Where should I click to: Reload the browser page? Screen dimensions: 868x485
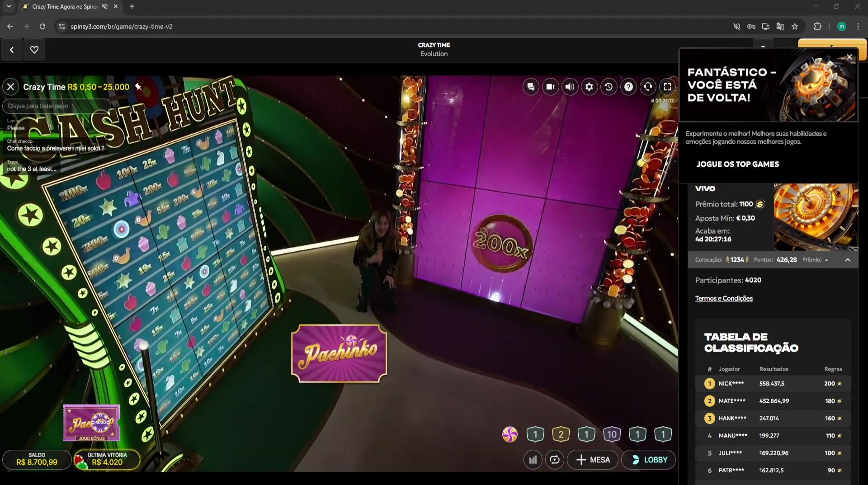click(42, 26)
